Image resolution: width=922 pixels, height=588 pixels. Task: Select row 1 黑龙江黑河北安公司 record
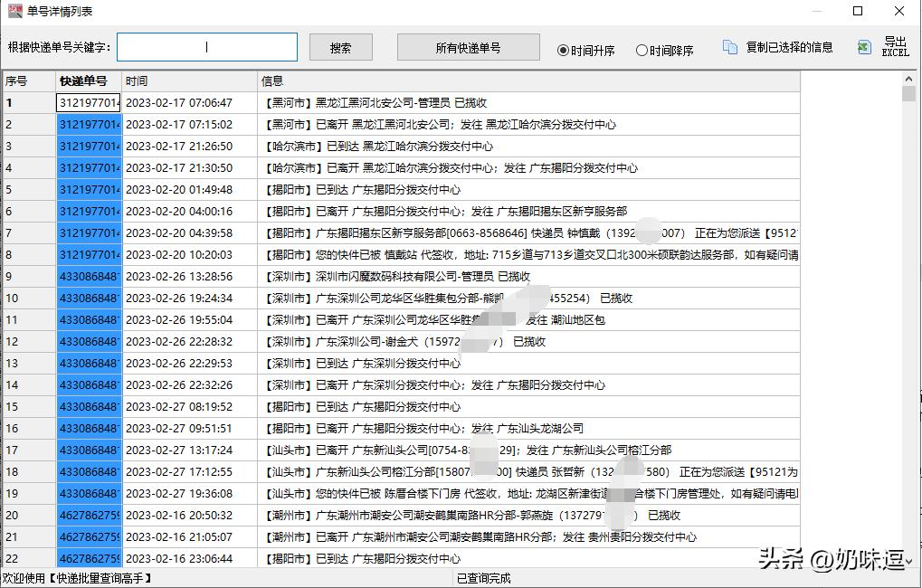pyautogui.click(x=362, y=102)
